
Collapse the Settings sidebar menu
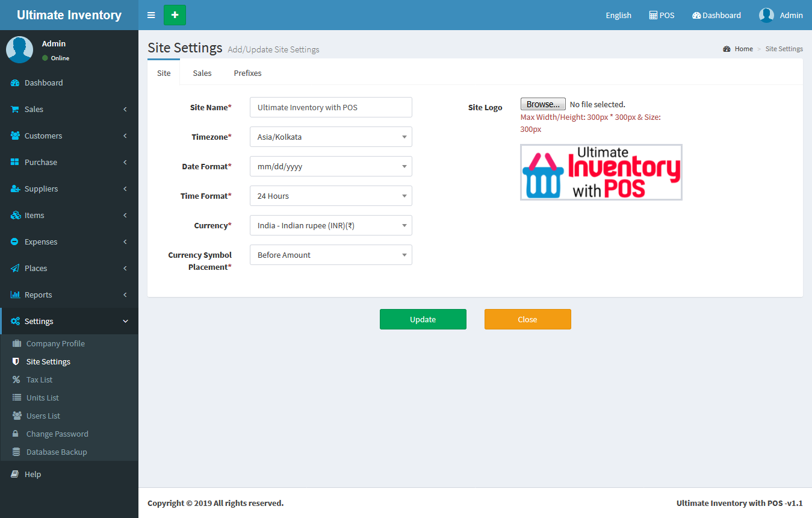[x=69, y=321]
